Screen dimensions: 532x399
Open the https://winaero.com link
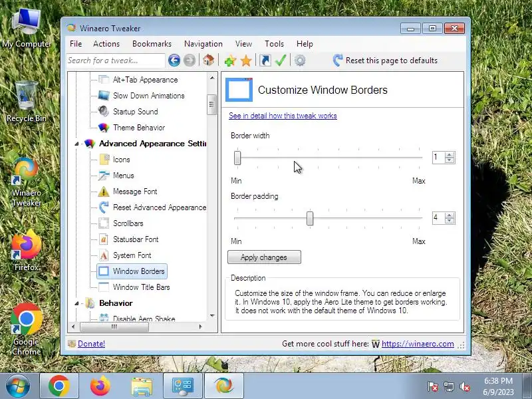click(418, 344)
